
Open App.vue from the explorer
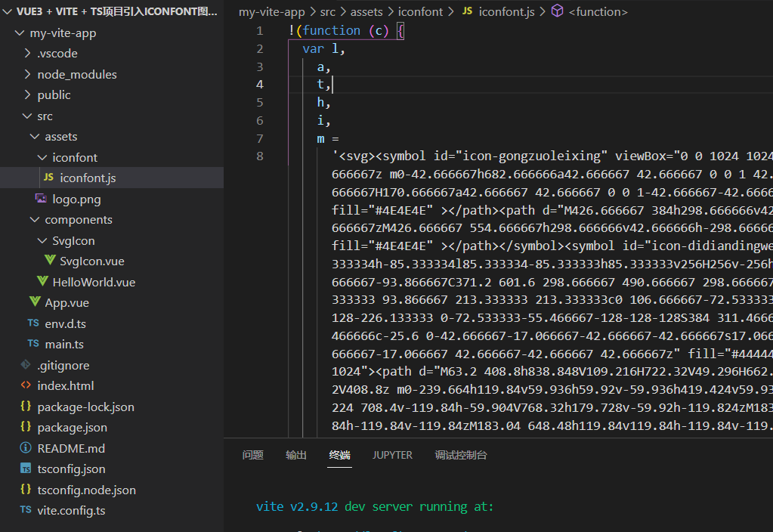[x=66, y=302]
